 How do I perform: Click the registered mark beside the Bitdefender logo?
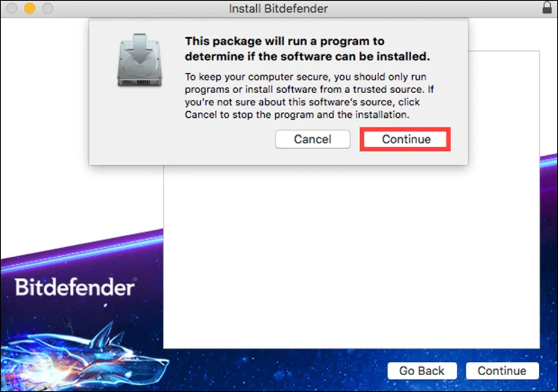point(135,279)
